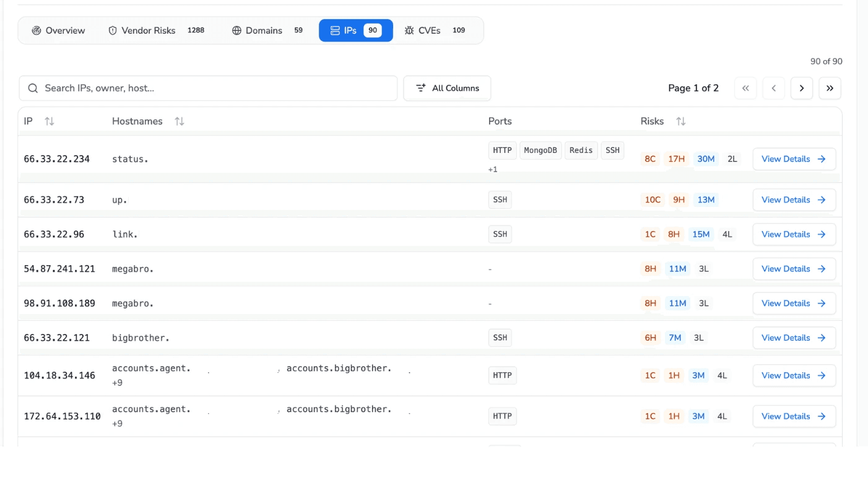
Task: Click the 17H high risk badge
Action: pos(676,159)
